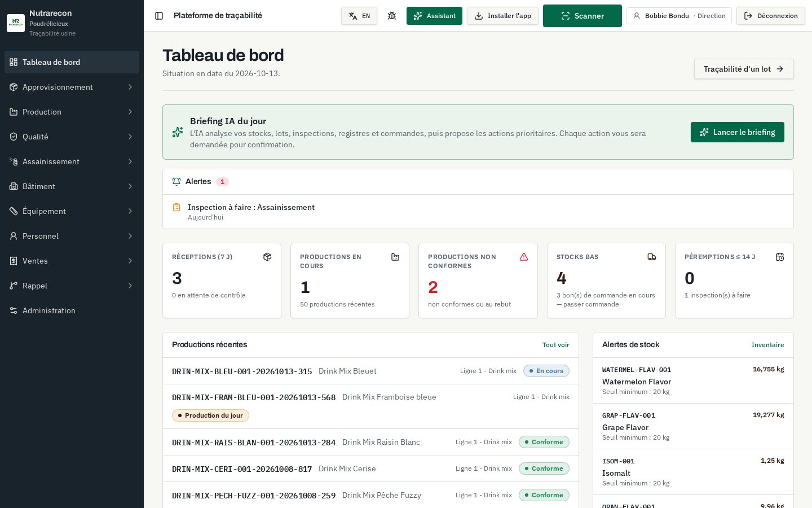Open production DRIN-MIX-CERI-001-20261008-817 row

pyautogui.click(x=370, y=468)
